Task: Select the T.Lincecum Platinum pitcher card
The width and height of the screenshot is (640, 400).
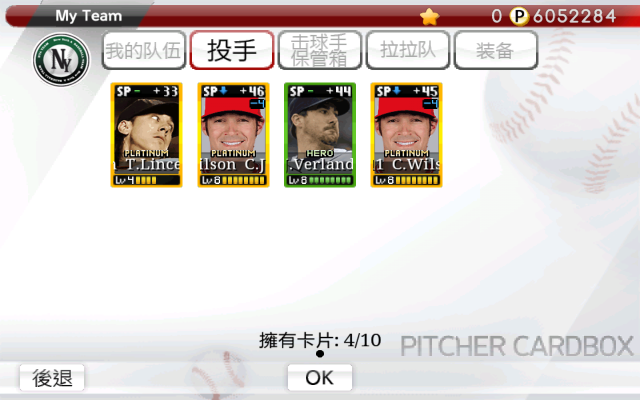Action: 147,135
